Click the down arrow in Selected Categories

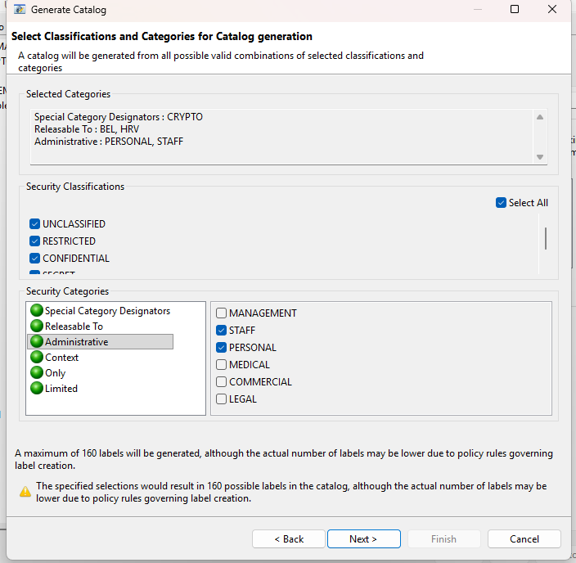(540, 157)
